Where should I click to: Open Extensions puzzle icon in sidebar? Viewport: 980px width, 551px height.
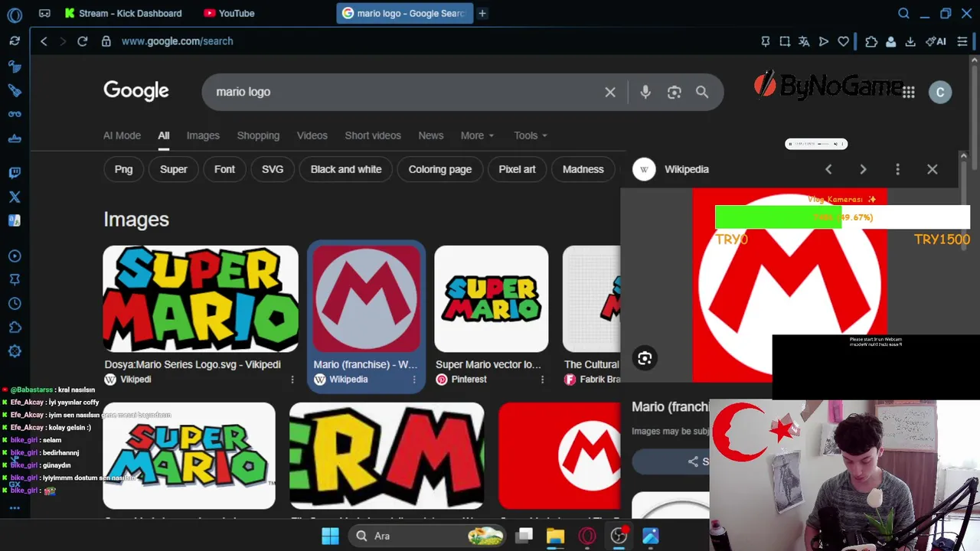(15, 328)
